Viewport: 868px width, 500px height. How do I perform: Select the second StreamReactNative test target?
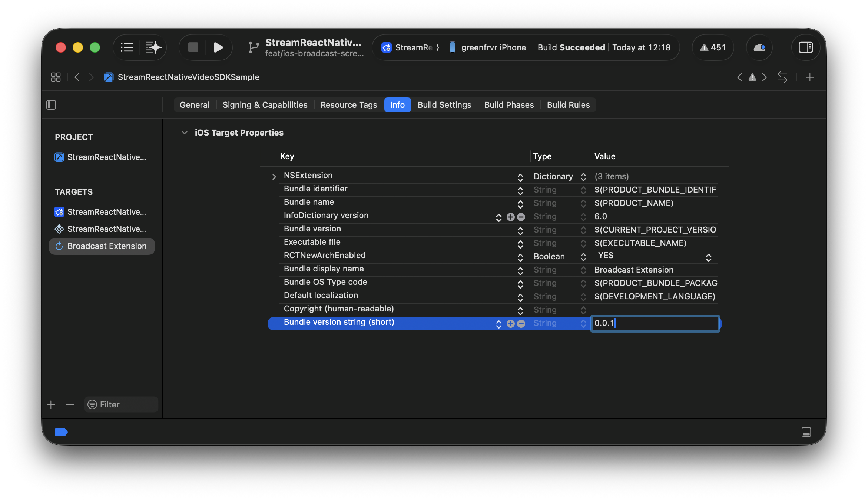pos(101,229)
